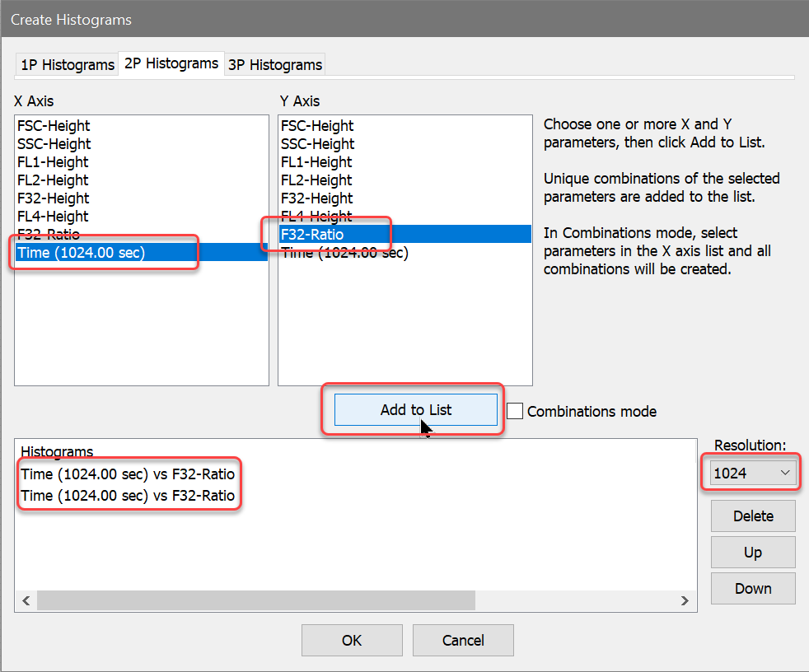Select F32-Ratio in the Y Axis list
The image size is (809, 672).
click(x=311, y=235)
